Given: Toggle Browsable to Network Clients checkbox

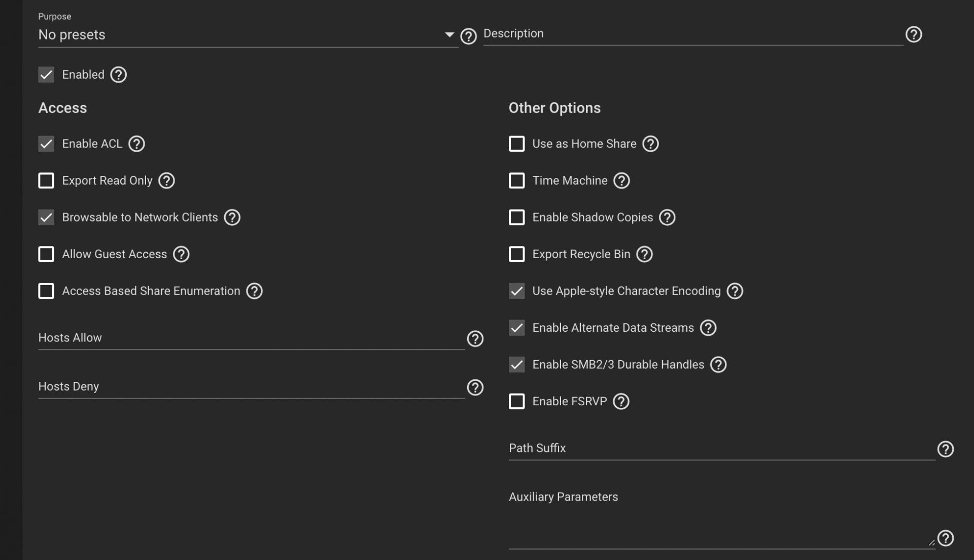Looking at the screenshot, I should pyautogui.click(x=46, y=218).
